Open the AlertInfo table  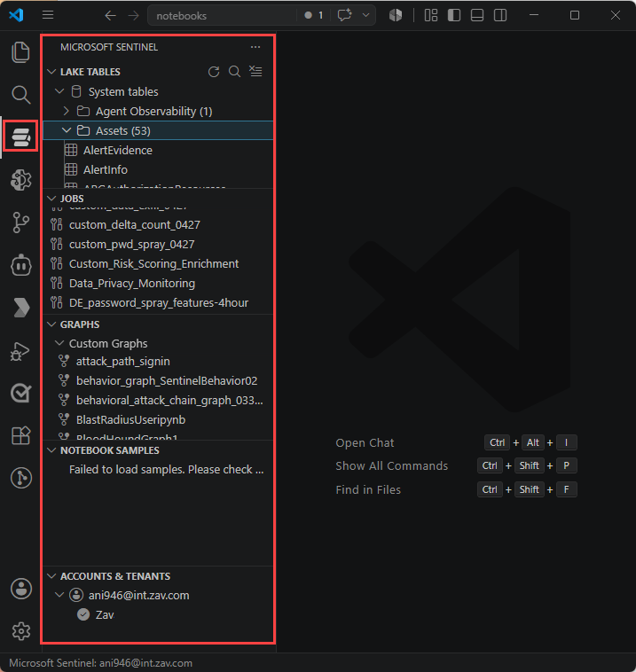click(x=158, y=169)
